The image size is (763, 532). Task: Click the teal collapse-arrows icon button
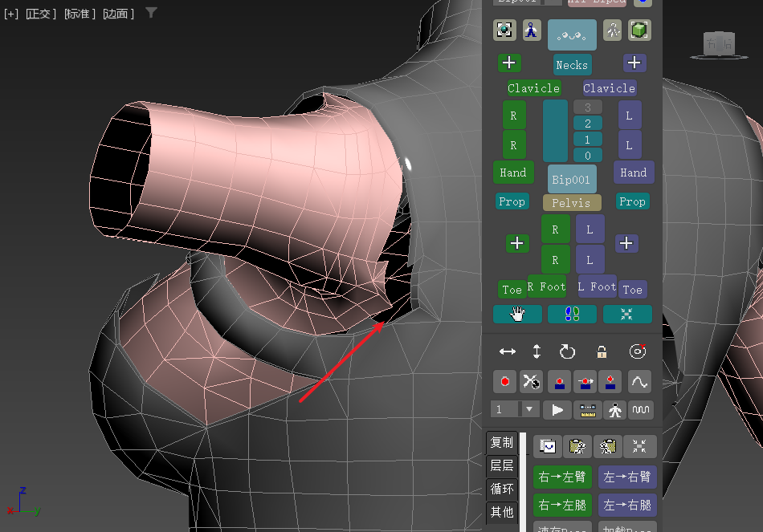point(627,314)
